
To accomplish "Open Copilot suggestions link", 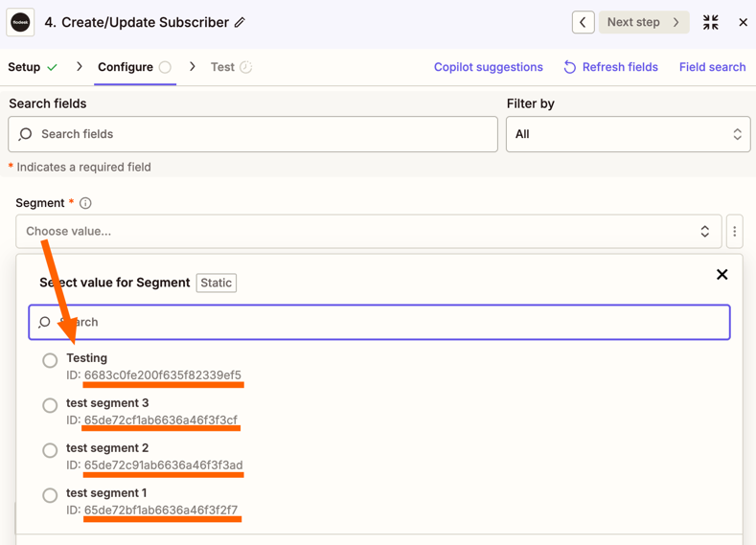I will [488, 67].
